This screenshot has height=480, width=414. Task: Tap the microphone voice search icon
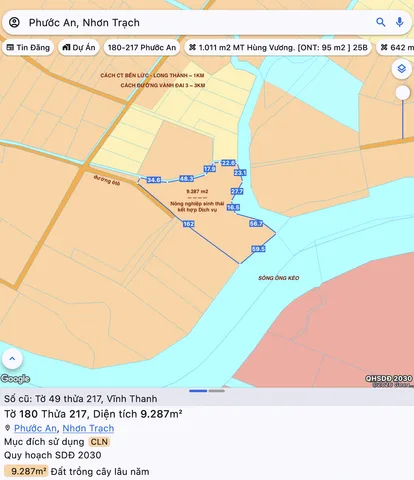tap(399, 22)
